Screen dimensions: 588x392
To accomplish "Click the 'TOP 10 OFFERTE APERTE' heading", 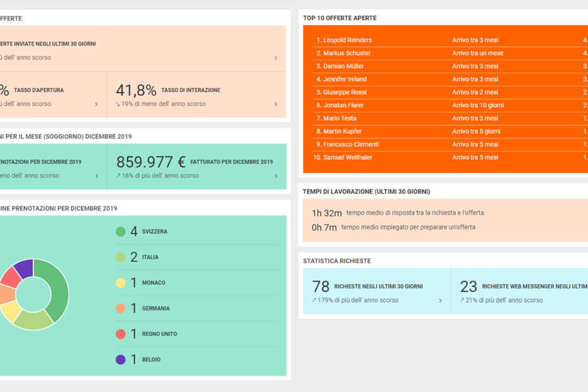I will click(x=340, y=18).
